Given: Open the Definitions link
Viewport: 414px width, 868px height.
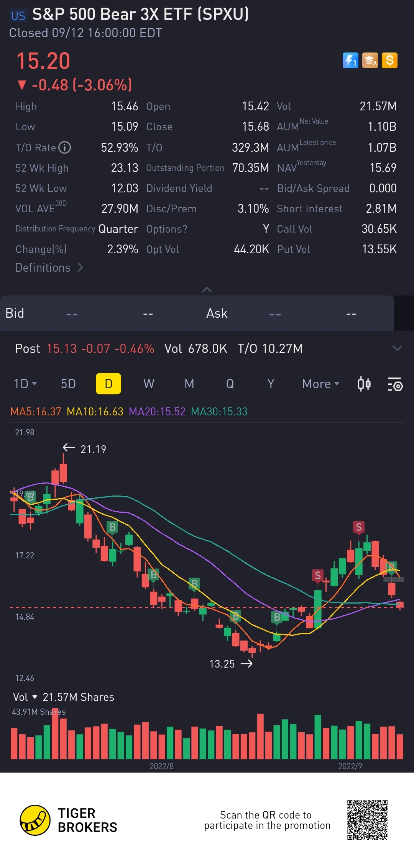Looking at the screenshot, I should pos(49,267).
